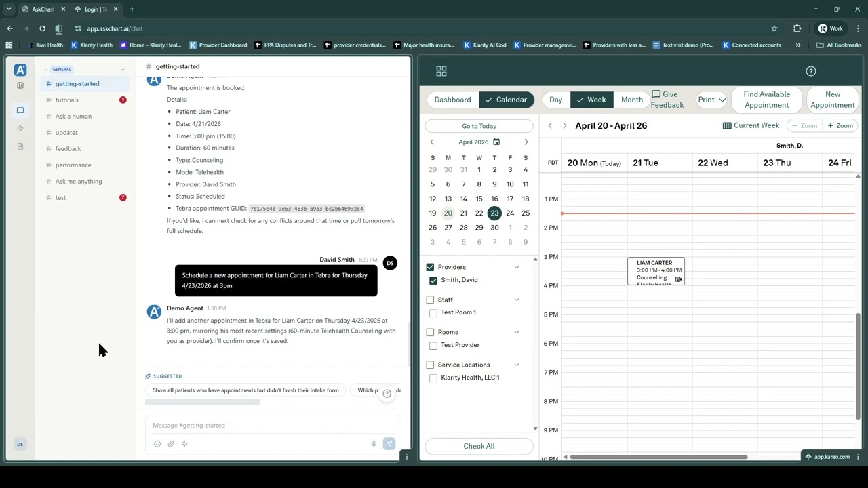868x488 pixels.
Task: Check the Rooms group checkbox
Action: 430,332
